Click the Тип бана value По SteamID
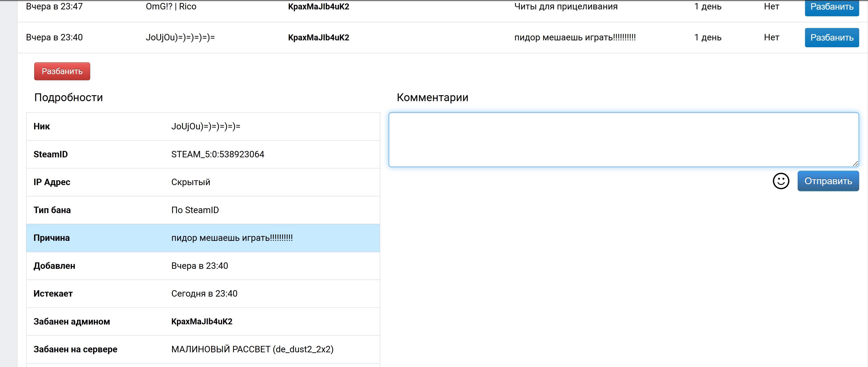 pos(195,210)
